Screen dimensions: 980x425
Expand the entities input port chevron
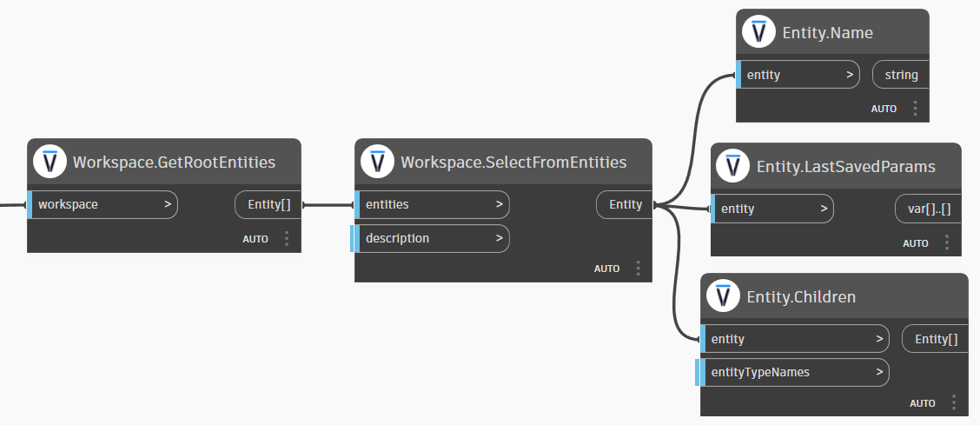499,205
